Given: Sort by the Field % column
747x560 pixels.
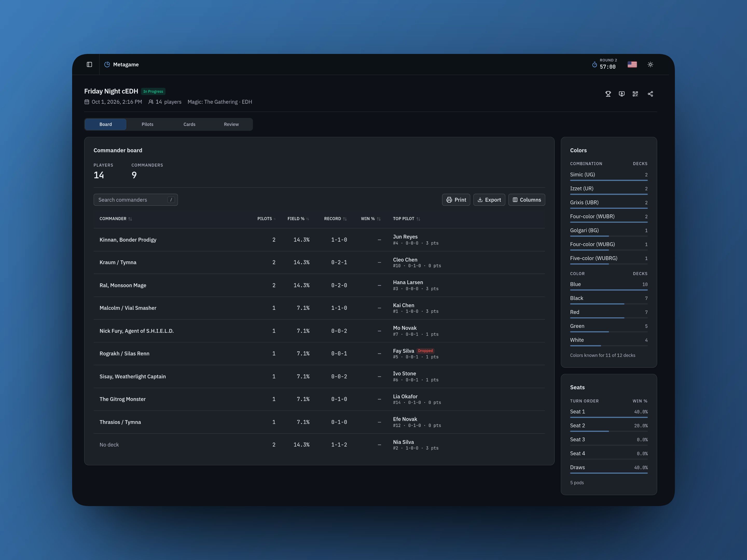Looking at the screenshot, I should [x=298, y=219].
